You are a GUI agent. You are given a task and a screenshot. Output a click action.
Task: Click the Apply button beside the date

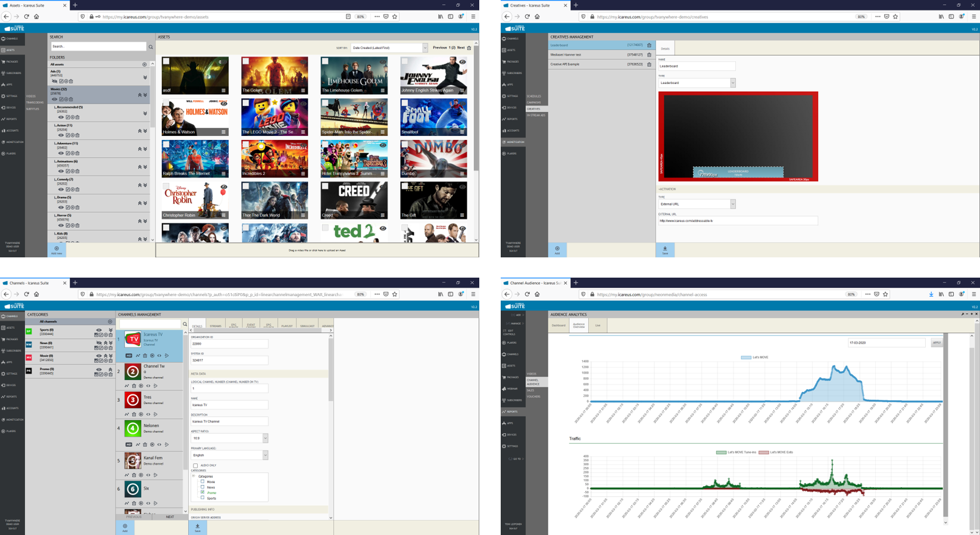[937, 343]
